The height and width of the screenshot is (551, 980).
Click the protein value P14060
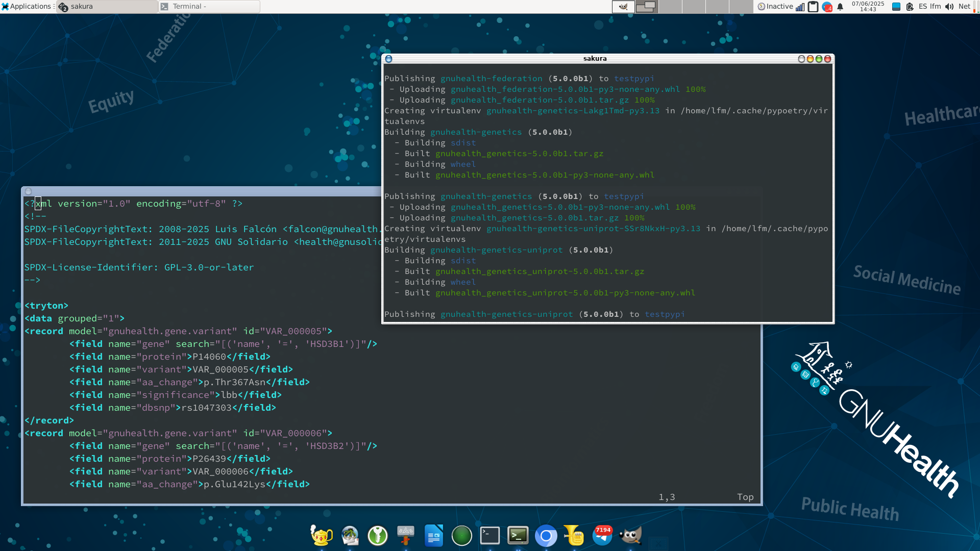209,357
